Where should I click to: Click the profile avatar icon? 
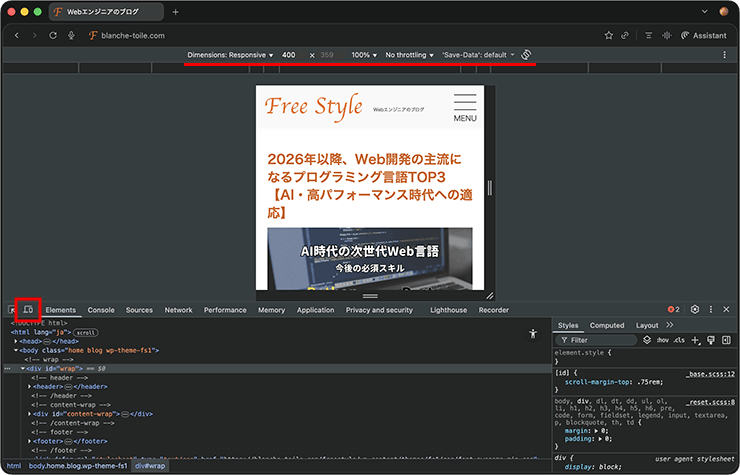[x=724, y=12]
